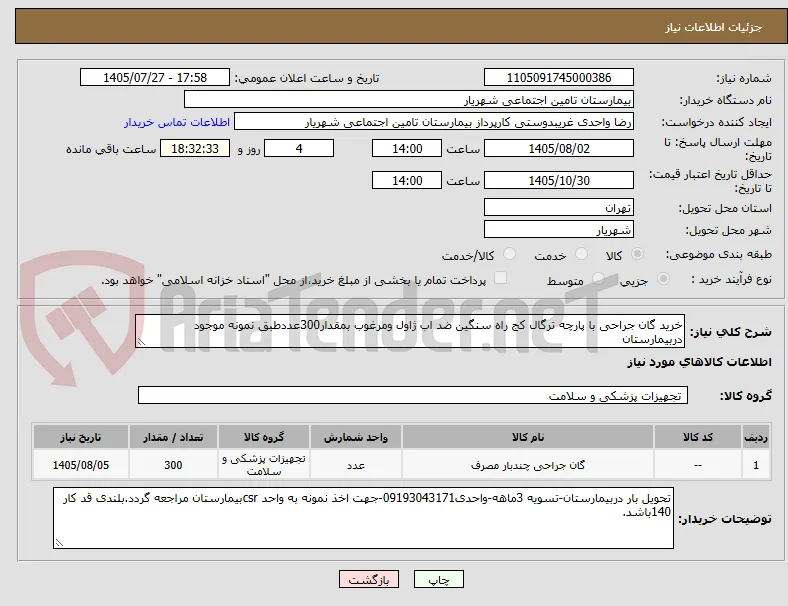
Task: Click the توضیحات خریدار label
Action: coord(725,519)
